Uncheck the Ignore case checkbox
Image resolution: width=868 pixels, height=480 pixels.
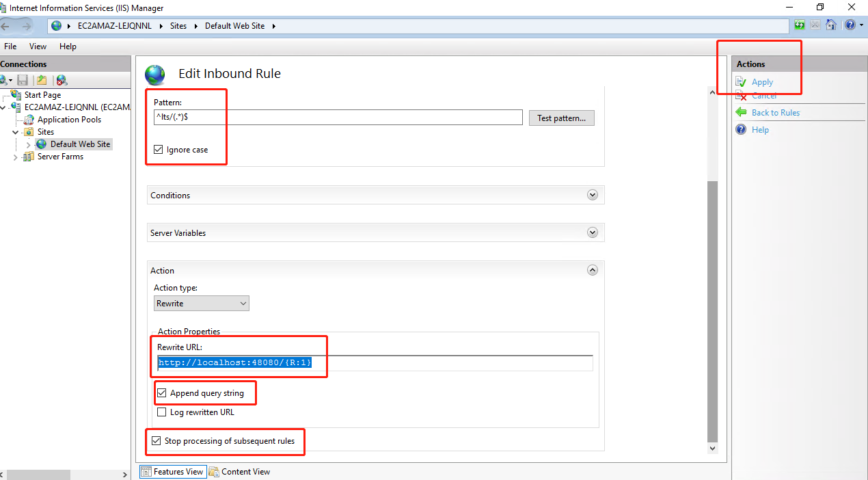click(x=158, y=149)
